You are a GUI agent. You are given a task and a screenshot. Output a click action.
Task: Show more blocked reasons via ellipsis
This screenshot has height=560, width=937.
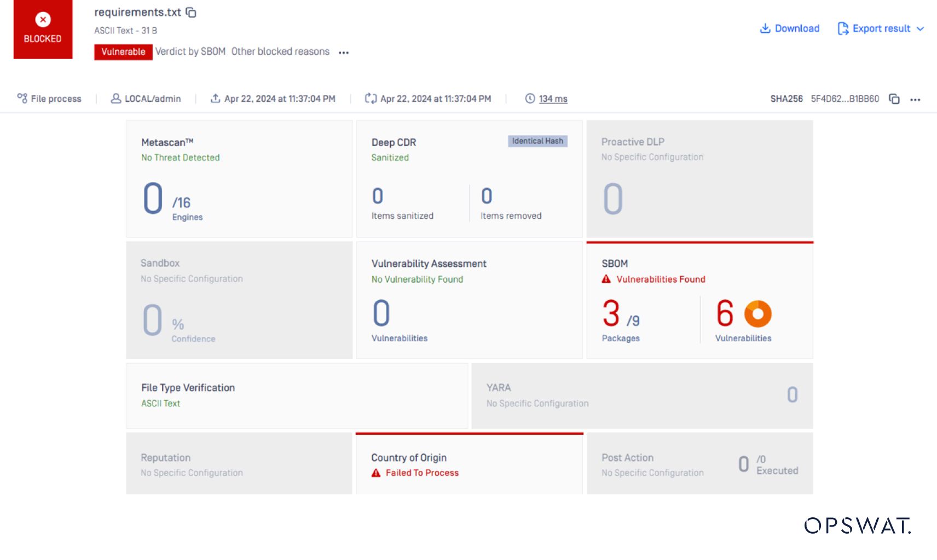344,52
